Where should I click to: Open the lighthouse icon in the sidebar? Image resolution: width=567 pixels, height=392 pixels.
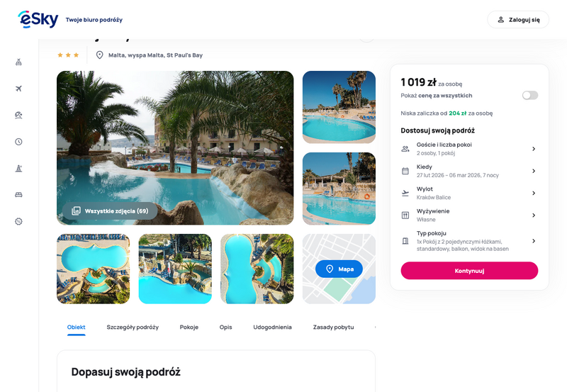pyautogui.click(x=19, y=168)
